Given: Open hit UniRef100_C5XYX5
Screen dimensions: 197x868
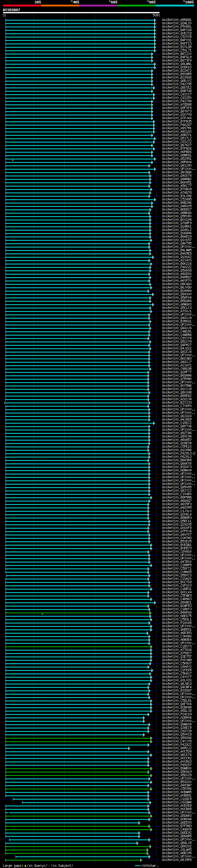Looking at the screenshot, I should 176,37.
